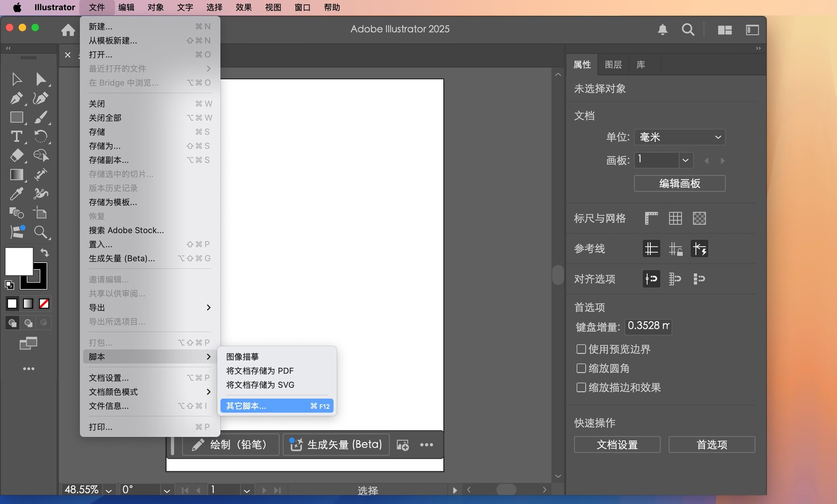Toggle Lock Guides icon
Image resolution: width=837 pixels, height=504 pixels.
(675, 249)
